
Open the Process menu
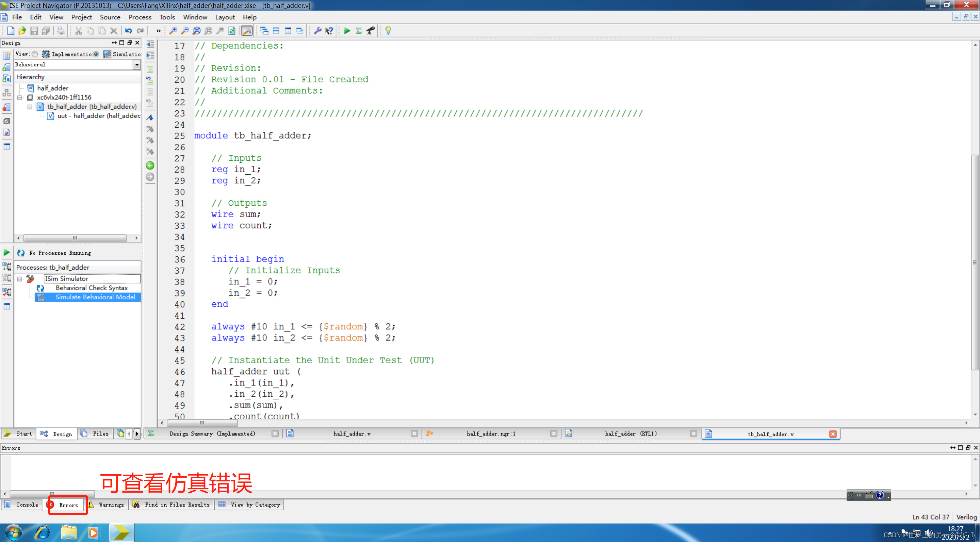coord(140,17)
